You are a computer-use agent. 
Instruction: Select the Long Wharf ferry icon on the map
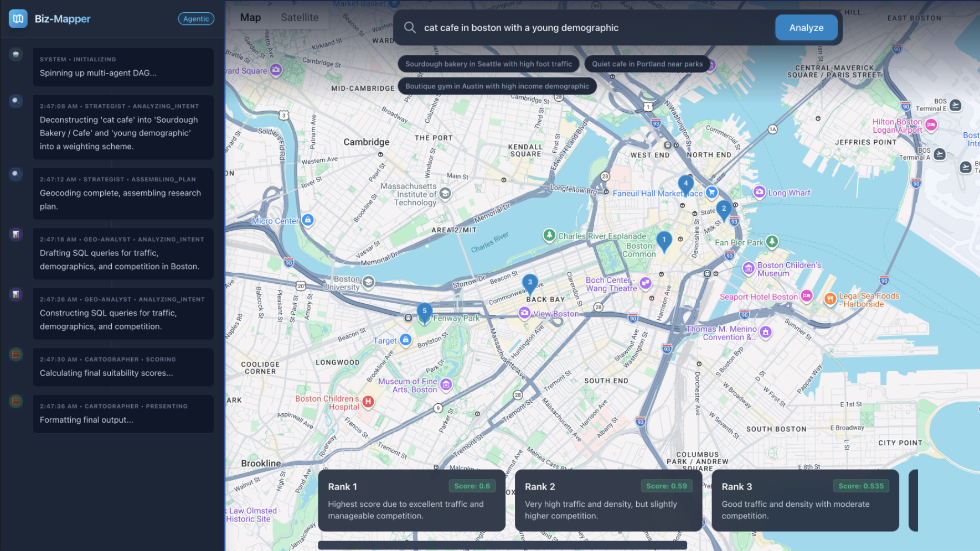(x=759, y=192)
